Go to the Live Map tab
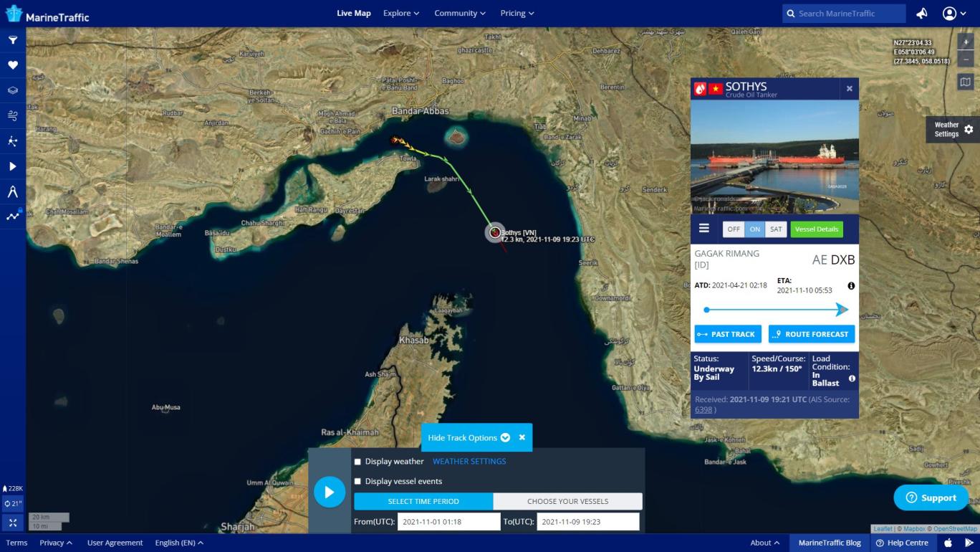 point(354,13)
